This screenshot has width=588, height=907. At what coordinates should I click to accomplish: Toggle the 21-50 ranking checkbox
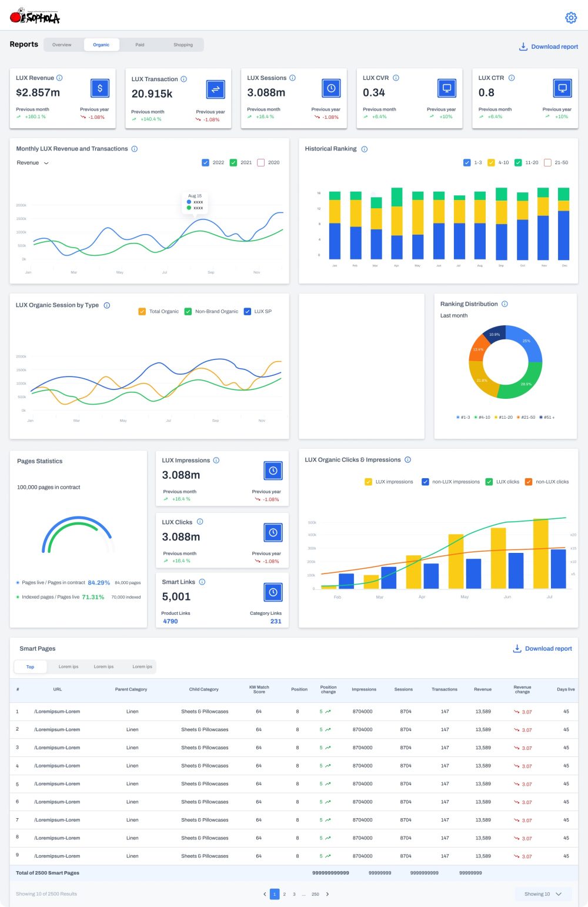pyautogui.click(x=547, y=163)
